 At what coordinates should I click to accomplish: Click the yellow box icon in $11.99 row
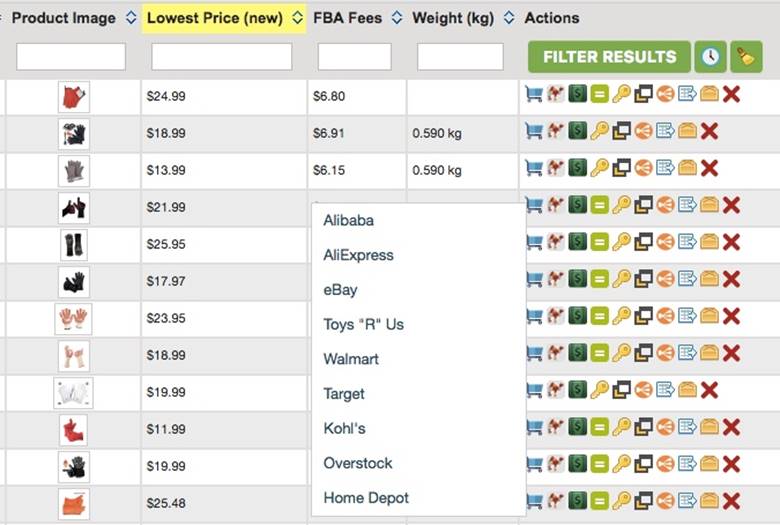709,427
